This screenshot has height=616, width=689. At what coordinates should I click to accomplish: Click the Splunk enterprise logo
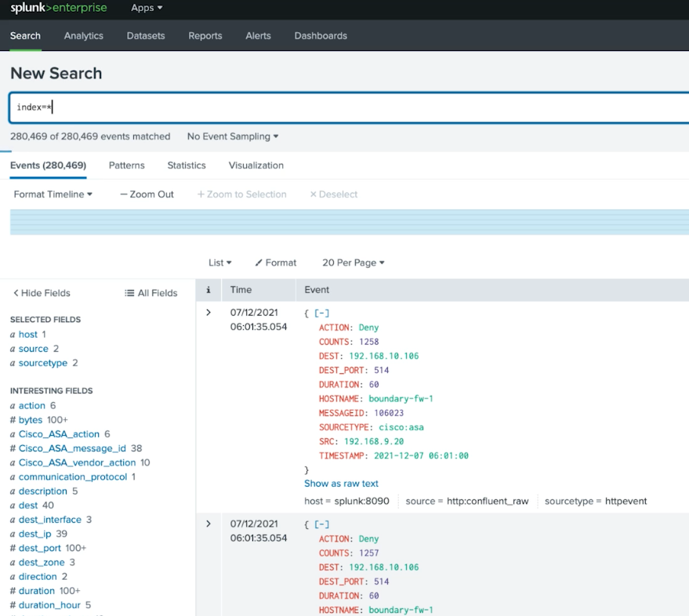[59, 8]
